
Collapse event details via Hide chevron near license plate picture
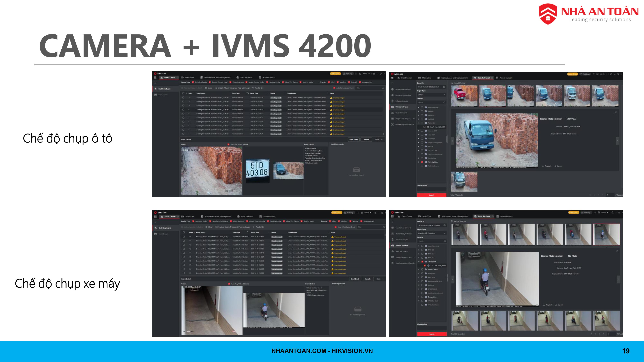point(382,140)
